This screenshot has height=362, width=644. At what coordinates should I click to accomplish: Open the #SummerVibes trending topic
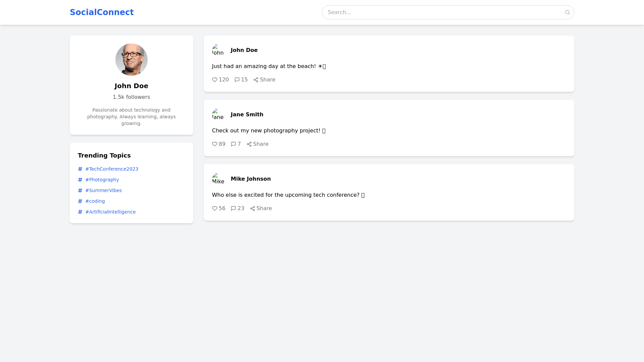pos(103,190)
